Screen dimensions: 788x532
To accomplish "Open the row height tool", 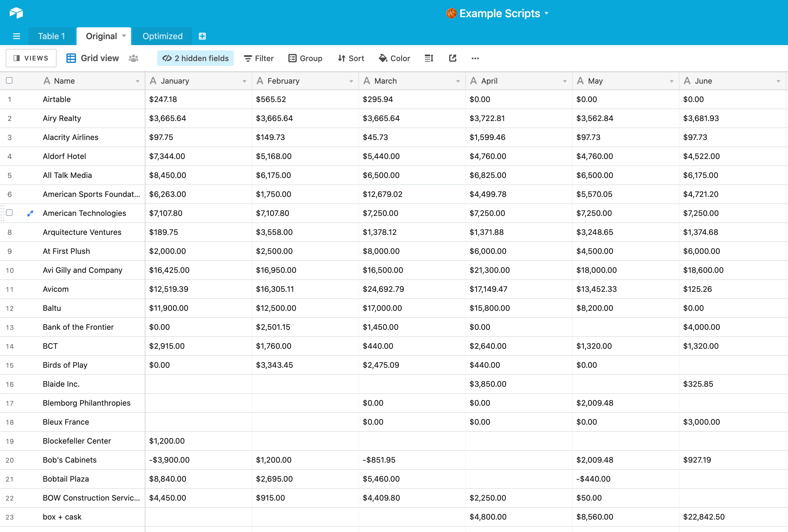I will 429,58.
